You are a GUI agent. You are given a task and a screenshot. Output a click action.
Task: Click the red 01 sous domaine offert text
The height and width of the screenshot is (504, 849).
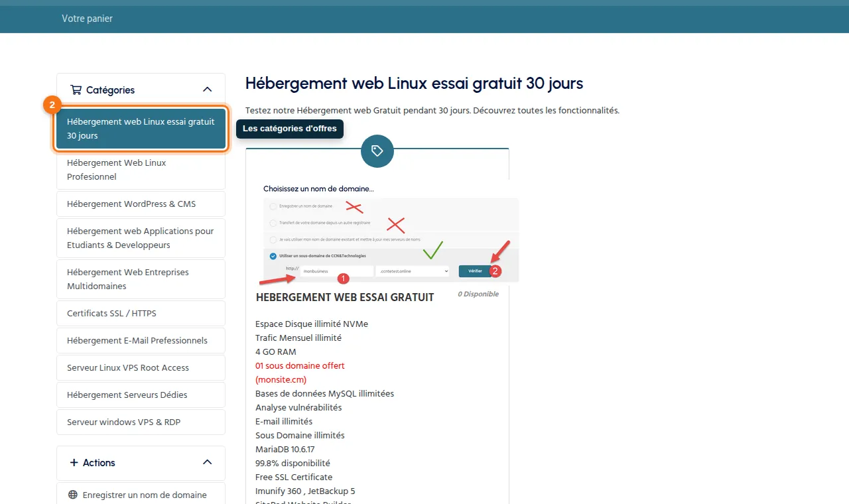point(300,365)
